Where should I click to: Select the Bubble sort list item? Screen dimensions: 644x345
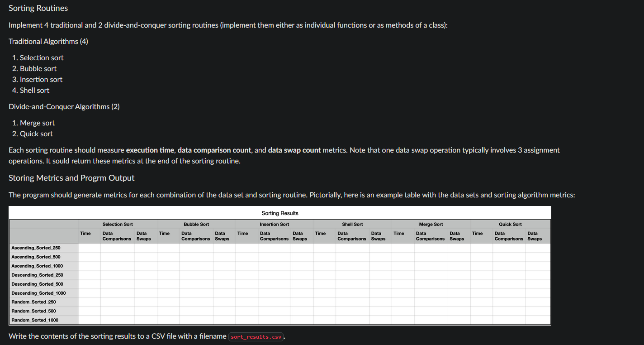pos(38,68)
